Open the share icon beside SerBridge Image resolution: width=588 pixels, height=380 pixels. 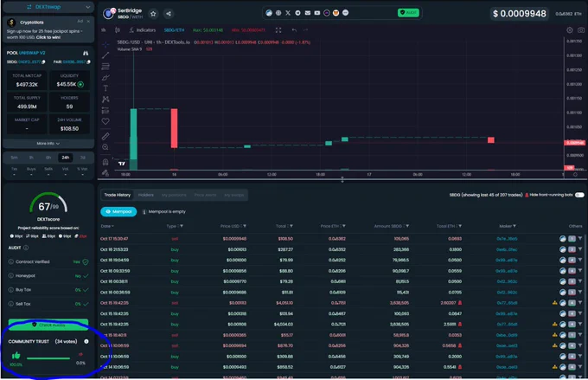point(169,14)
